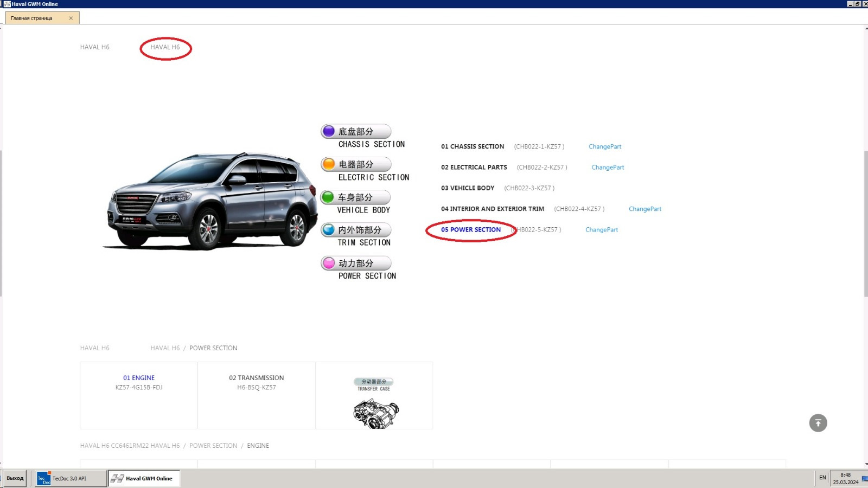Click the CHB022-3-KZ57 code text
Image resolution: width=868 pixels, height=488 pixels.
529,188
